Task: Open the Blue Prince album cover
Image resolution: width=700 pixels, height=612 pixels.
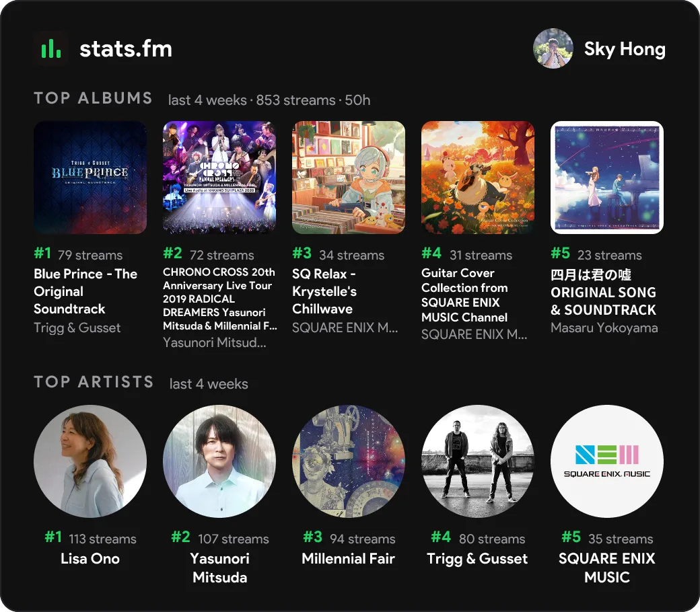Action: 90,178
